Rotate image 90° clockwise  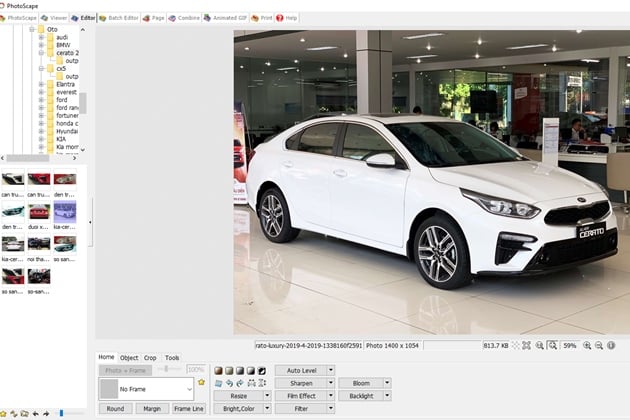[240, 383]
